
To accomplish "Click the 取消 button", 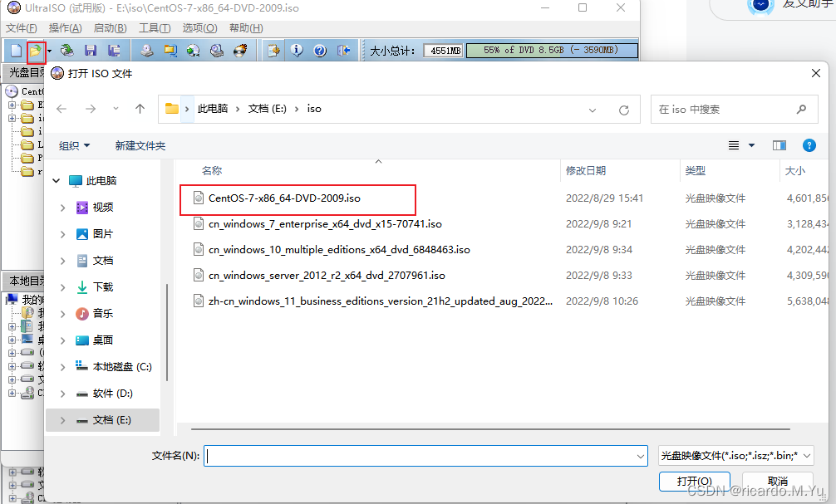I will [777, 481].
